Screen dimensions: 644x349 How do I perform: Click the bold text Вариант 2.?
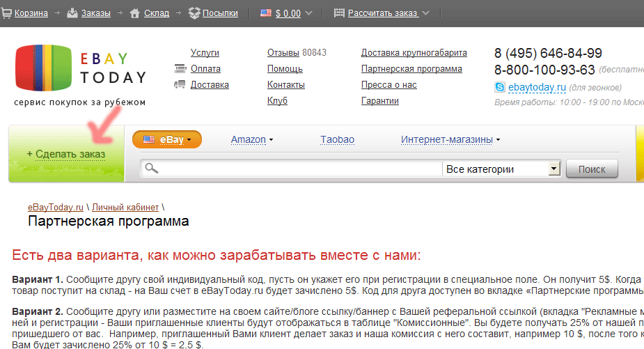[x=38, y=311]
